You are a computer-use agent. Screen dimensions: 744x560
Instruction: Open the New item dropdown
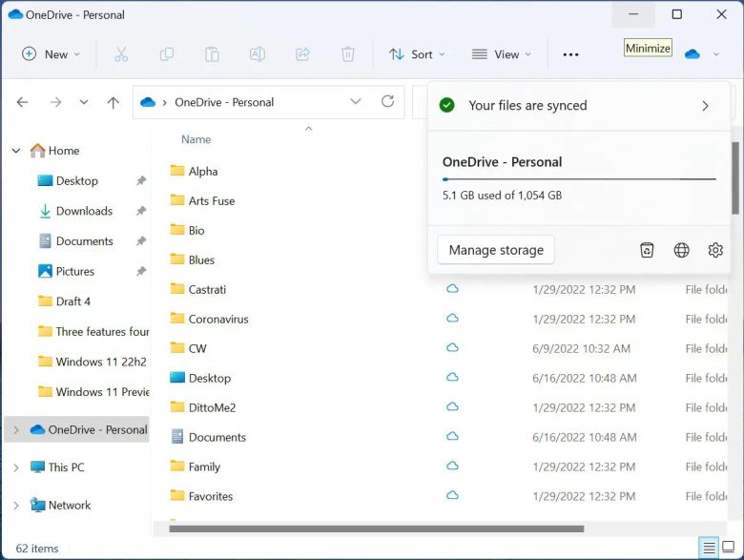(x=52, y=54)
